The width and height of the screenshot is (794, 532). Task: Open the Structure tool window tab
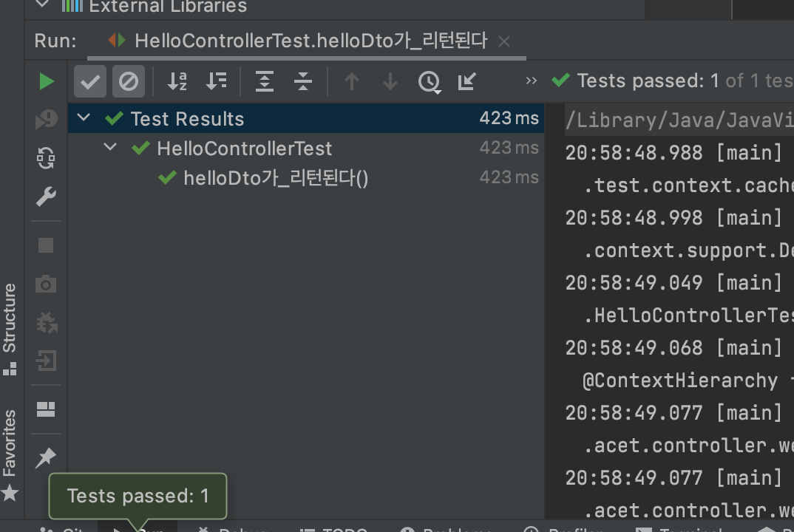10,329
